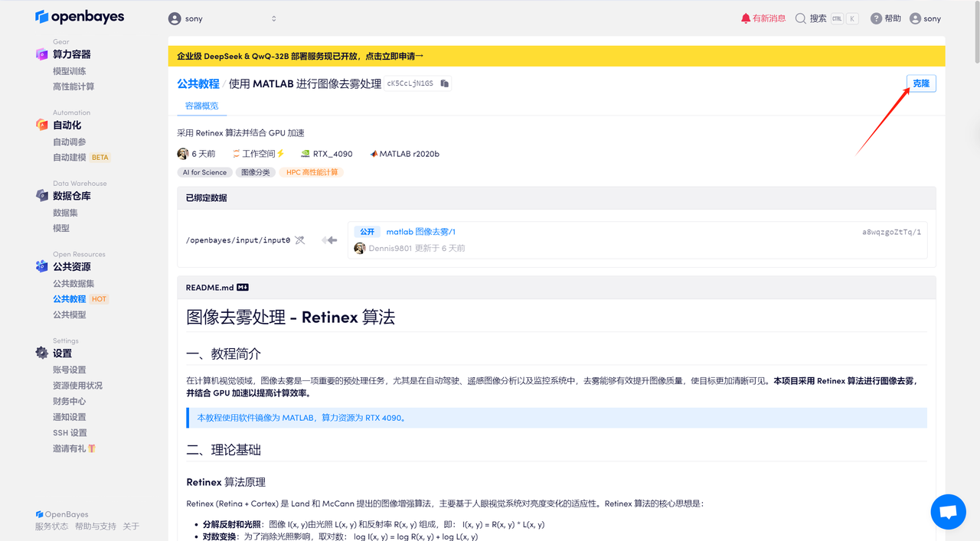
Task: Open 服务状态 in the footer
Action: point(51,526)
